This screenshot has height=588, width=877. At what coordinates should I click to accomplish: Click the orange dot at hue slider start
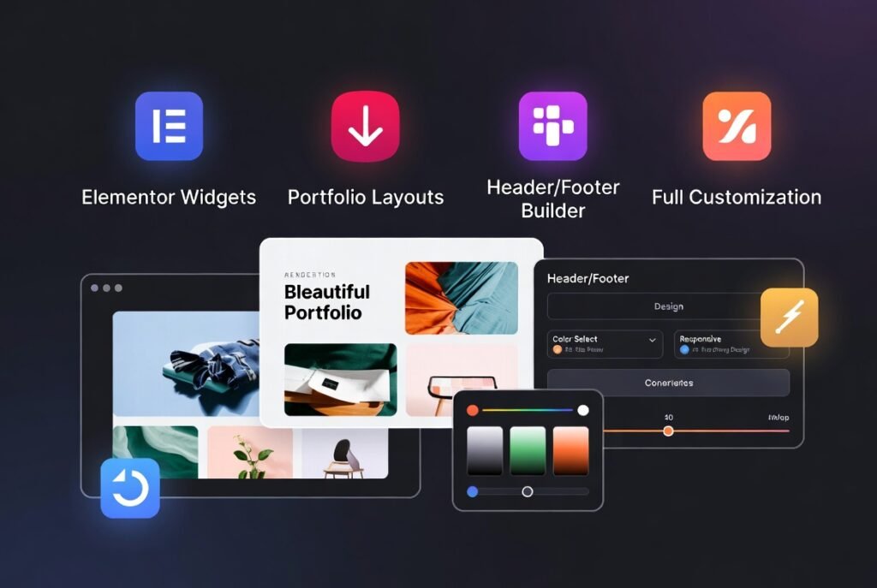click(x=473, y=410)
